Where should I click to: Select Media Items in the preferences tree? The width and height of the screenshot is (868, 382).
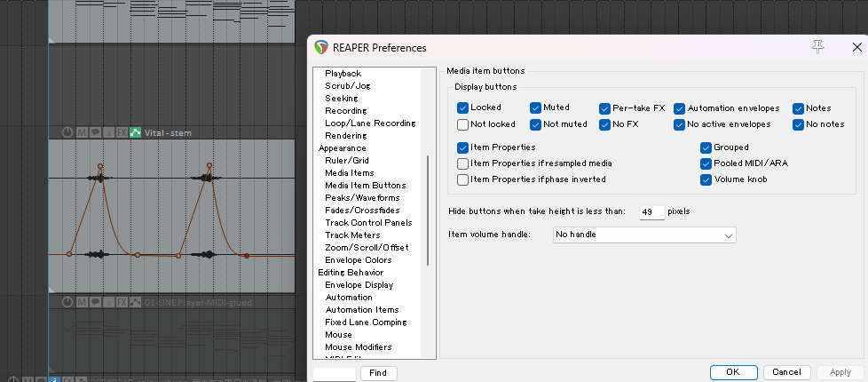tap(350, 173)
